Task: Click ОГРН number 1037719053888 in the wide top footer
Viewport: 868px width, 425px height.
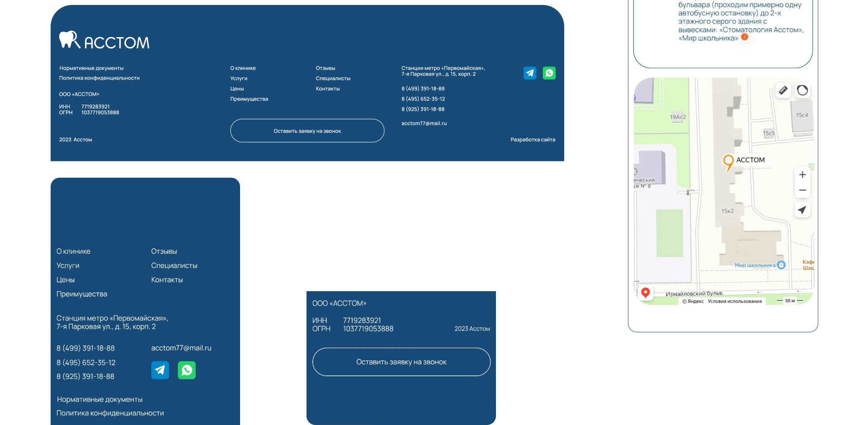Action: click(100, 113)
